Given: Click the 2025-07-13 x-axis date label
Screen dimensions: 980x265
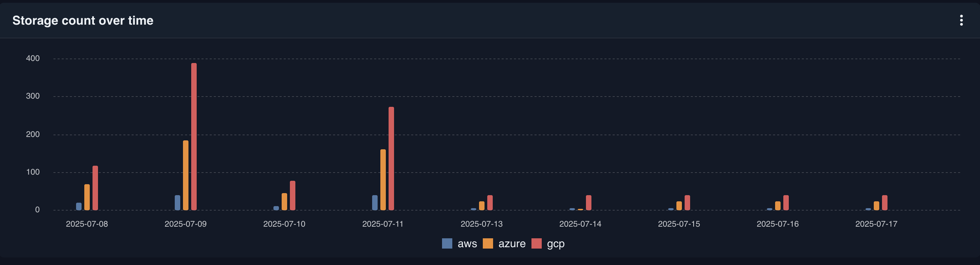Looking at the screenshot, I should point(481,224).
